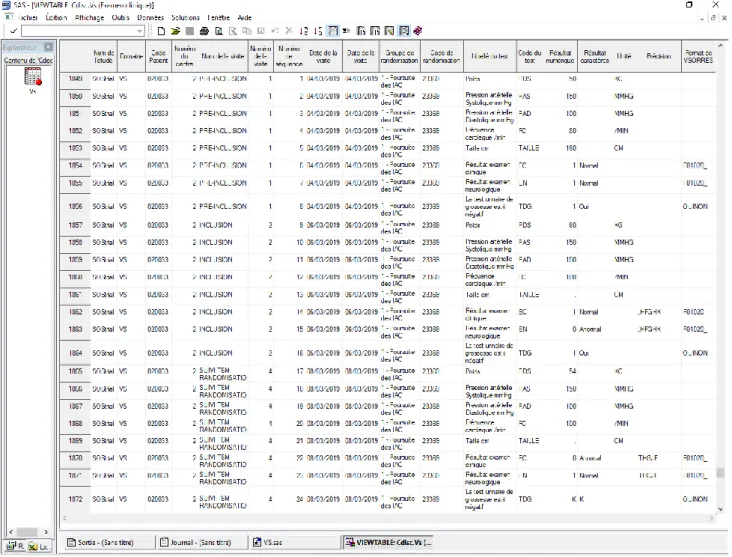The image size is (732, 557).
Task: Close the Explorateur panel
Action: [x=48, y=47]
